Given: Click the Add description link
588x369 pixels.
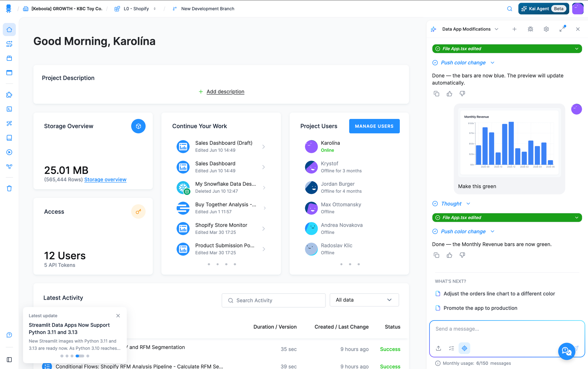Looking at the screenshot, I should pyautogui.click(x=225, y=92).
